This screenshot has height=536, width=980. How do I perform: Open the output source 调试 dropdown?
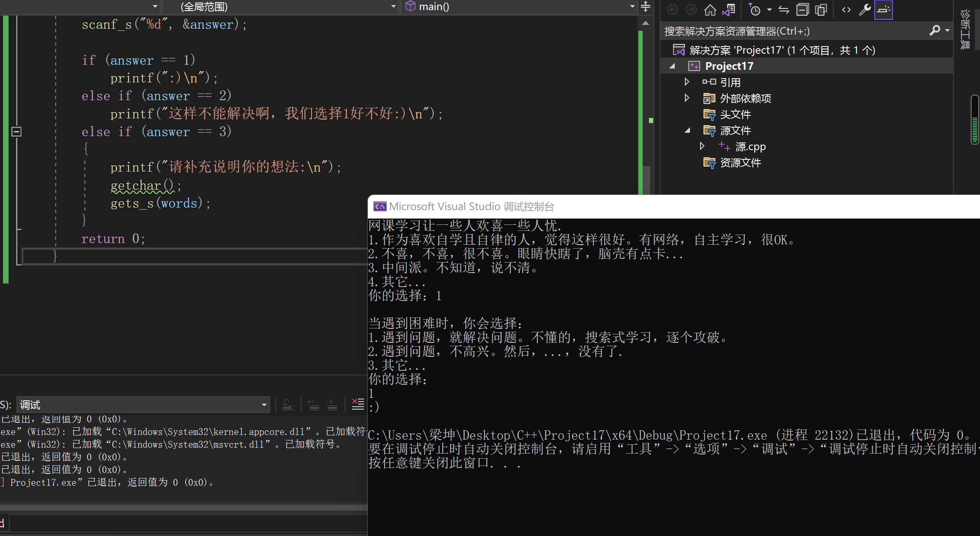[x=264, y=405]
